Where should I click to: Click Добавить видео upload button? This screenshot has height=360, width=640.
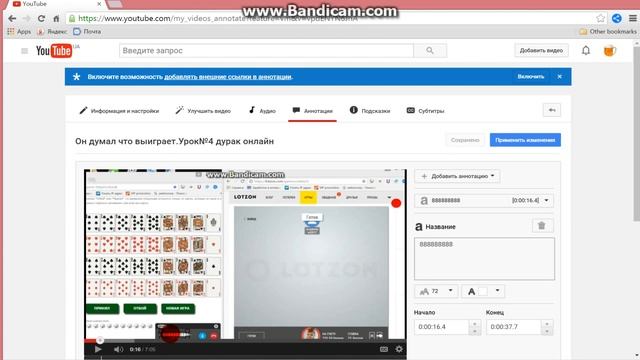click(x=541, y=51)
